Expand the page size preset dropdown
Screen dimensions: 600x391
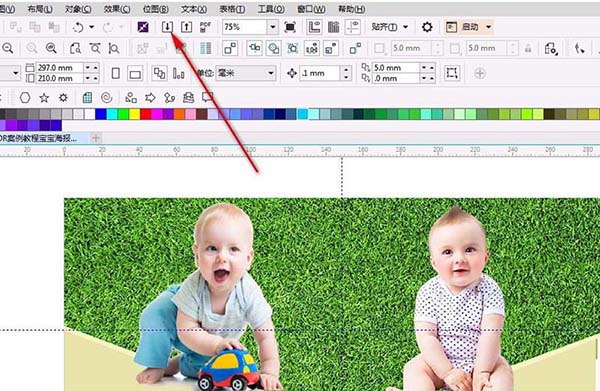16,73
